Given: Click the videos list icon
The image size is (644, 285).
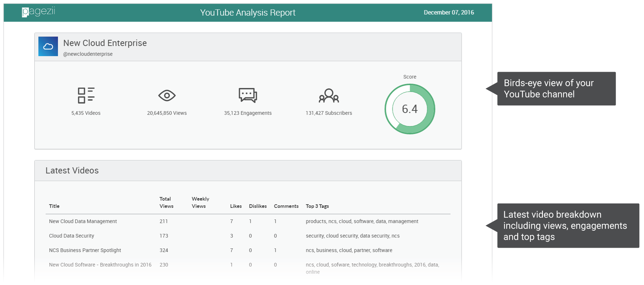Looking at the screenshot, I should [86, 95].
